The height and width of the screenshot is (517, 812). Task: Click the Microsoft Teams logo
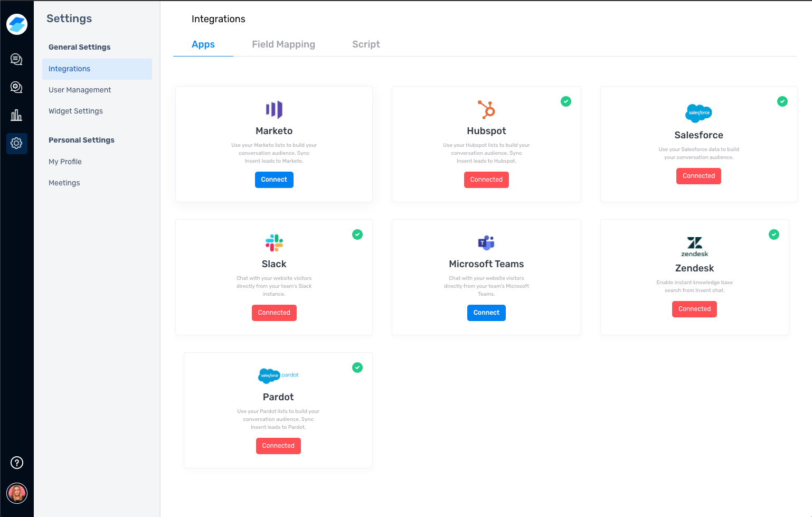pyautogui.click(x=486, y=243)
